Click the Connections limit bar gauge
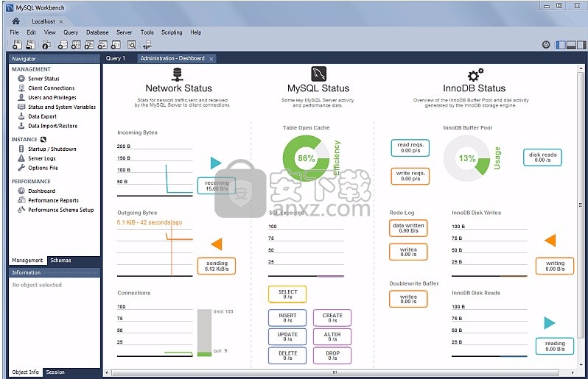This screenshot has height=379, width=588. 204,333
